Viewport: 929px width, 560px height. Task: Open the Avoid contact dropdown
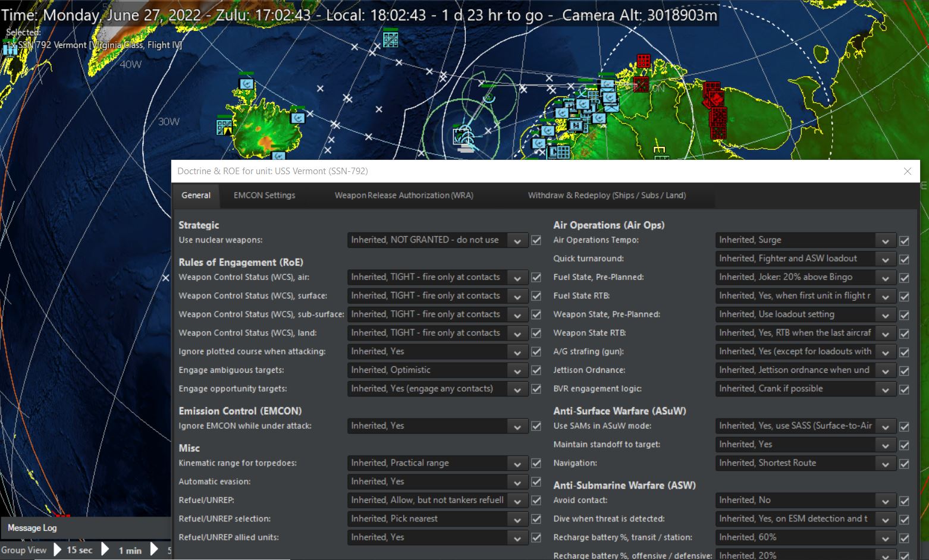pos(885,500)
